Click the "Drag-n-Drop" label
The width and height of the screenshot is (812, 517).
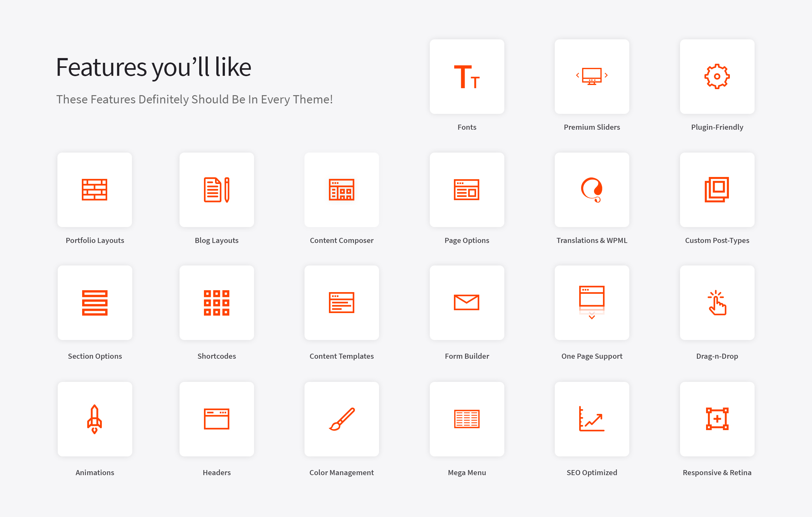click(x=717, y=356)
